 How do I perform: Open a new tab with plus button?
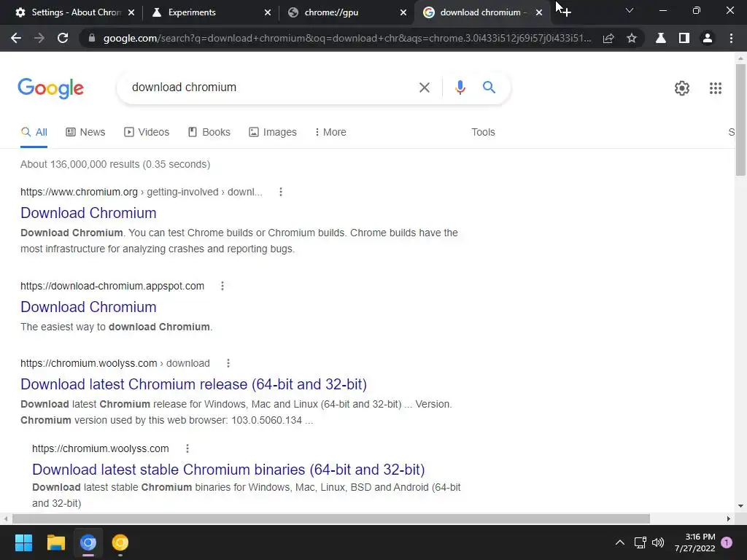(x=566, y=12)
